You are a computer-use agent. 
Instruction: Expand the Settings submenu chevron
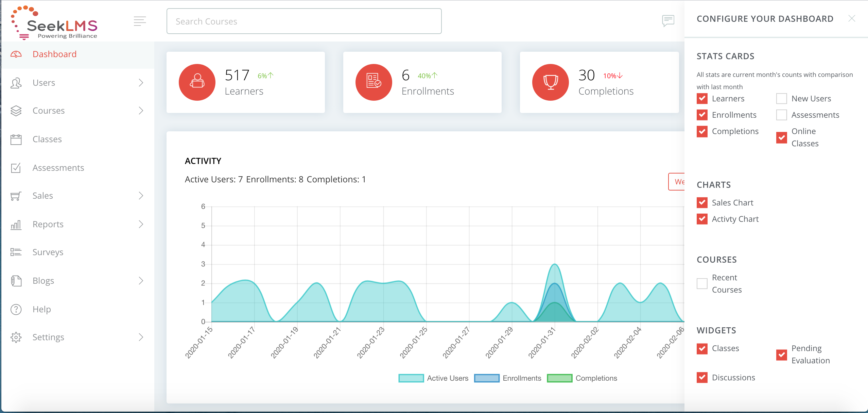141,337
